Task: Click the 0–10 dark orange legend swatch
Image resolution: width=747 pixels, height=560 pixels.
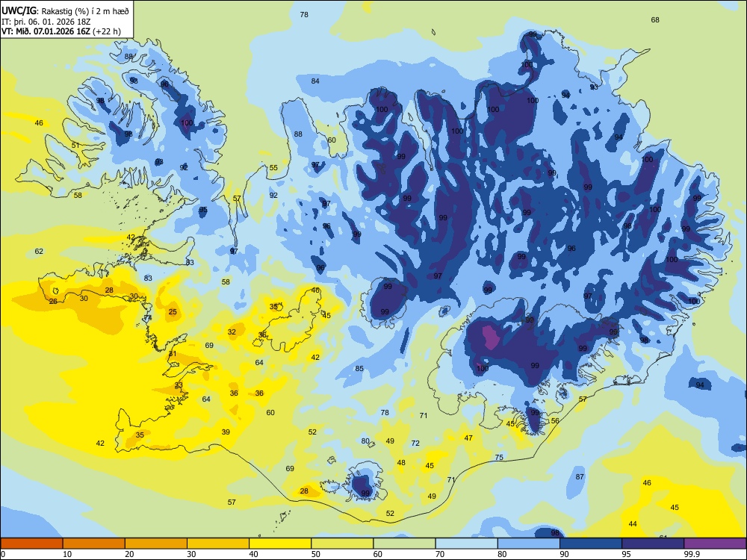Action: 31,544
